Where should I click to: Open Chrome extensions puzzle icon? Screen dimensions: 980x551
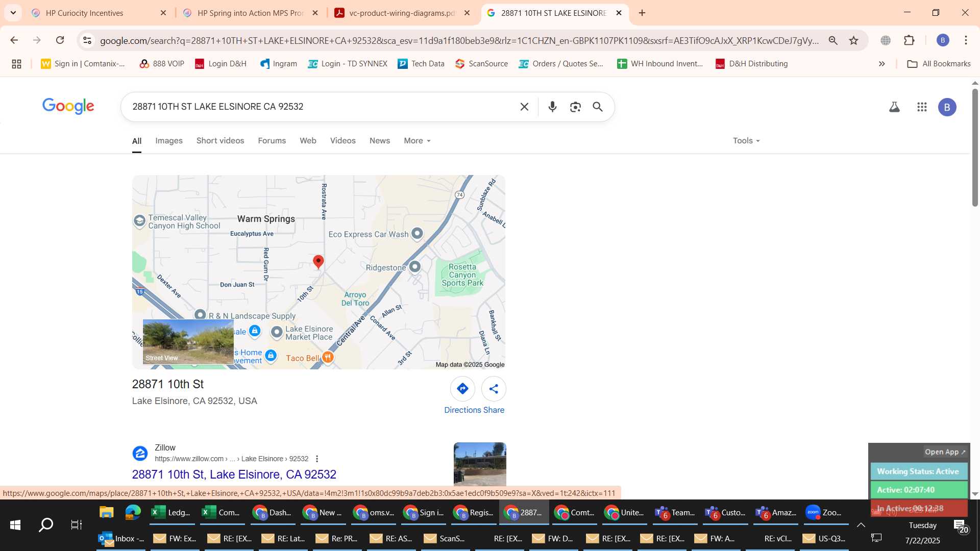[909, 40]
